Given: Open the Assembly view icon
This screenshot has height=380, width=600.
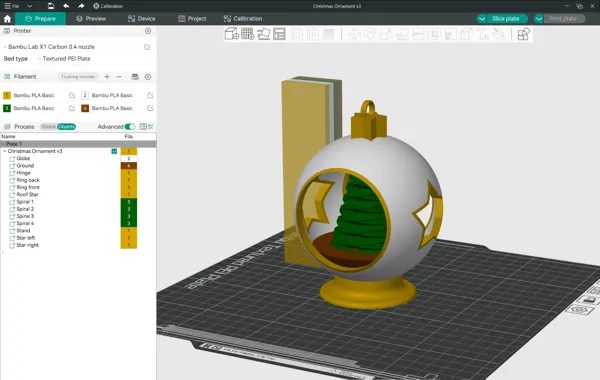Looking at the screenshot, I should 523,34.
